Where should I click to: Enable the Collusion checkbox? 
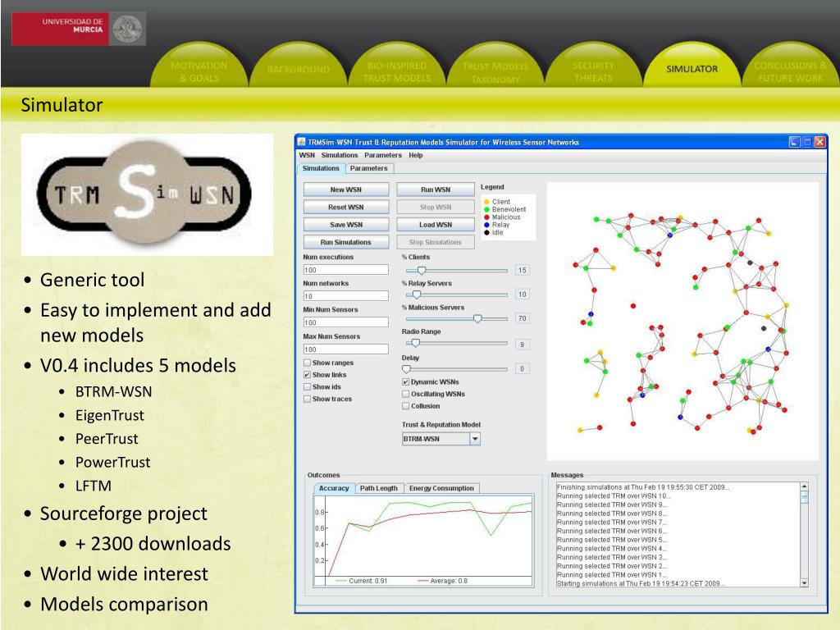pos(406,406)
